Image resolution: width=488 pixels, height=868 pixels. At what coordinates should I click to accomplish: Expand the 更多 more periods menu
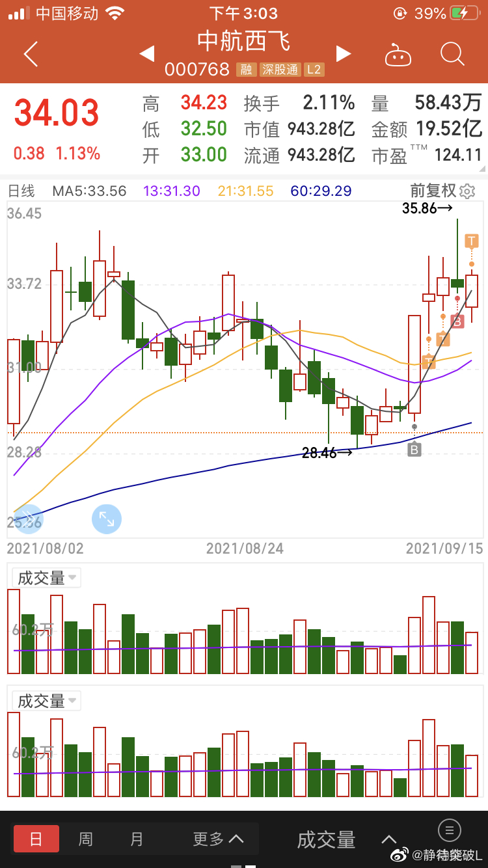click(x=218, y=839)
